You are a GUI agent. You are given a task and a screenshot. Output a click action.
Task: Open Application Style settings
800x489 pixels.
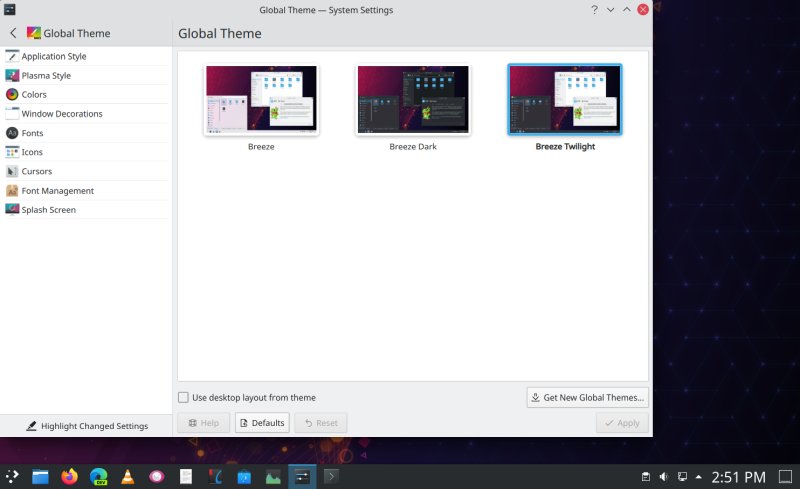(53, 56)
